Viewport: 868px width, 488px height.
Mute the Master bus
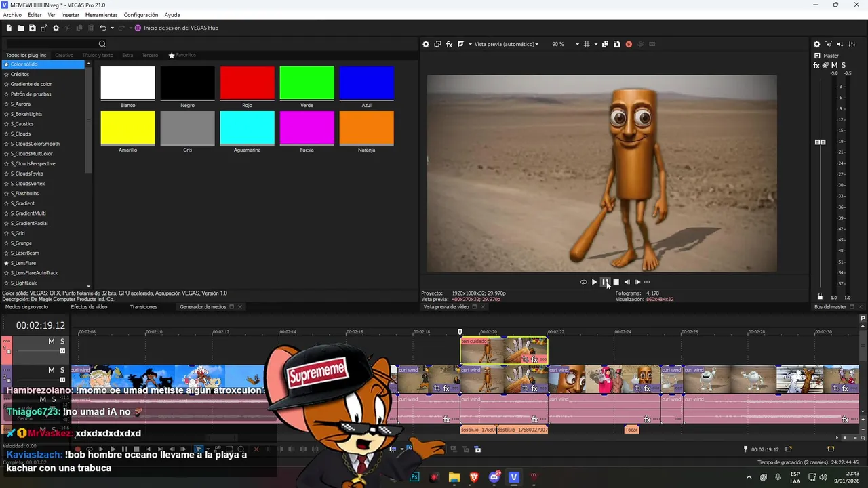click(x=834, y=65)
